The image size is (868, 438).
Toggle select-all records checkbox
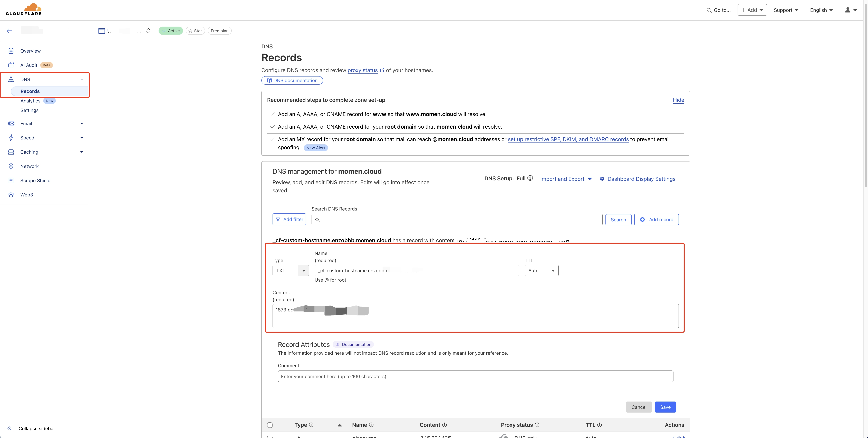click(x=270, y=425)
